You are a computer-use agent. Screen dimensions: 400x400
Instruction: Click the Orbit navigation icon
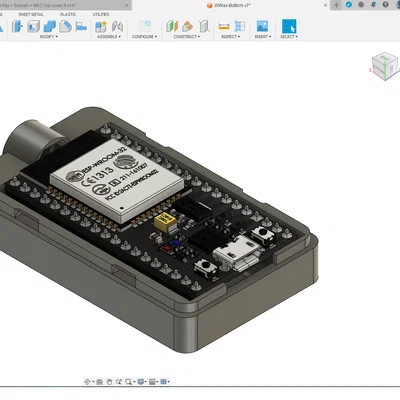point(87,382)
